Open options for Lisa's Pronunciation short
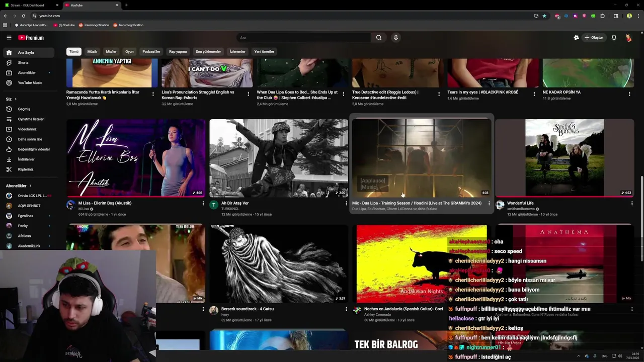644x362 pixels. [x=248, y=94]
